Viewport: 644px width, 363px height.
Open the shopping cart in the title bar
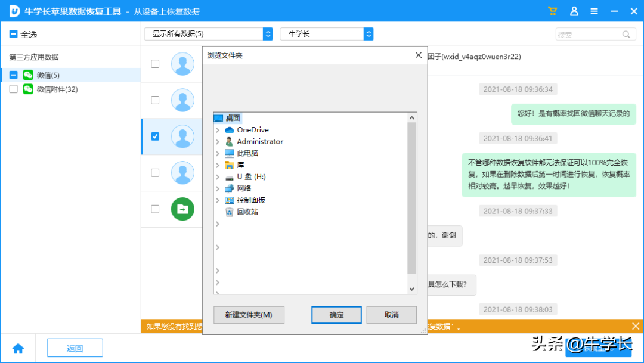(552, 11)
